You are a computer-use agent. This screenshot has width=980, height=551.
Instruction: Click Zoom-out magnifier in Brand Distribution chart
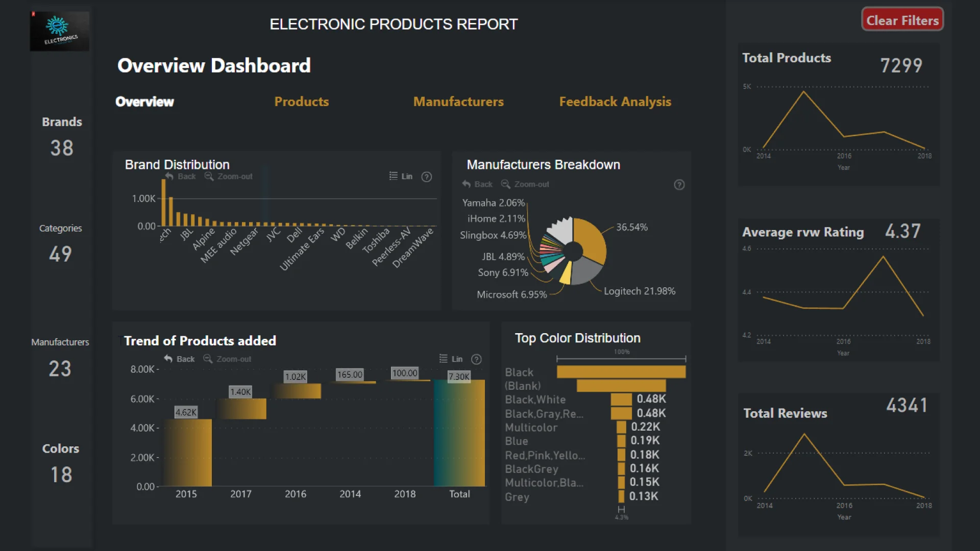click(x=209, y=177)
